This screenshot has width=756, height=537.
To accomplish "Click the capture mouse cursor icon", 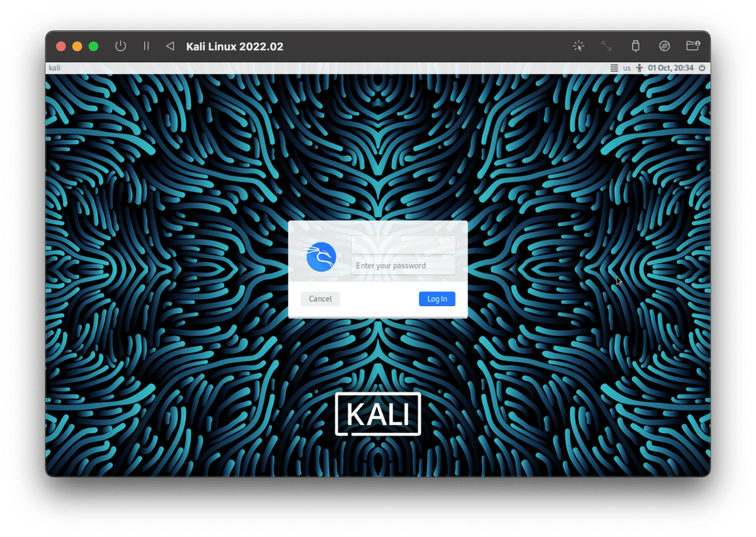I will (x=578, y=46).
